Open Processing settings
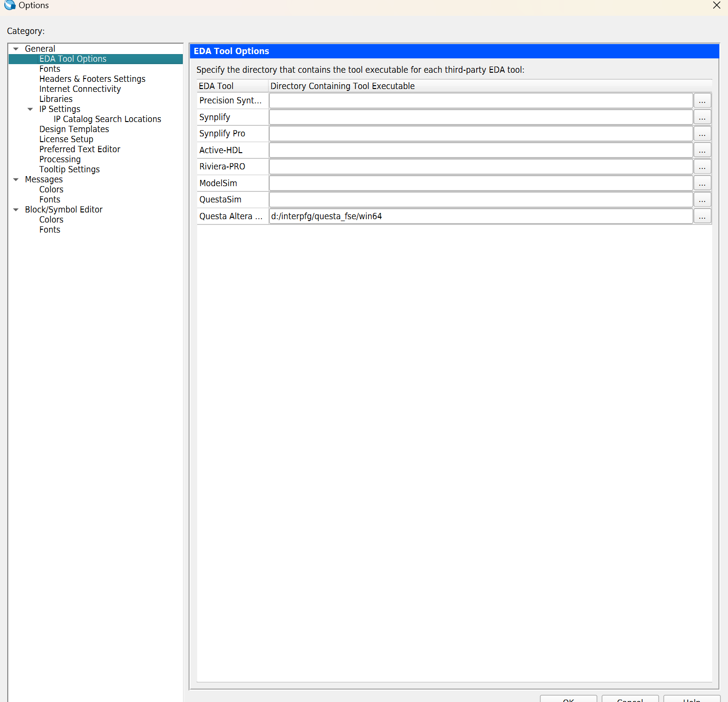The image size is (728, 702). click(60, 159)
